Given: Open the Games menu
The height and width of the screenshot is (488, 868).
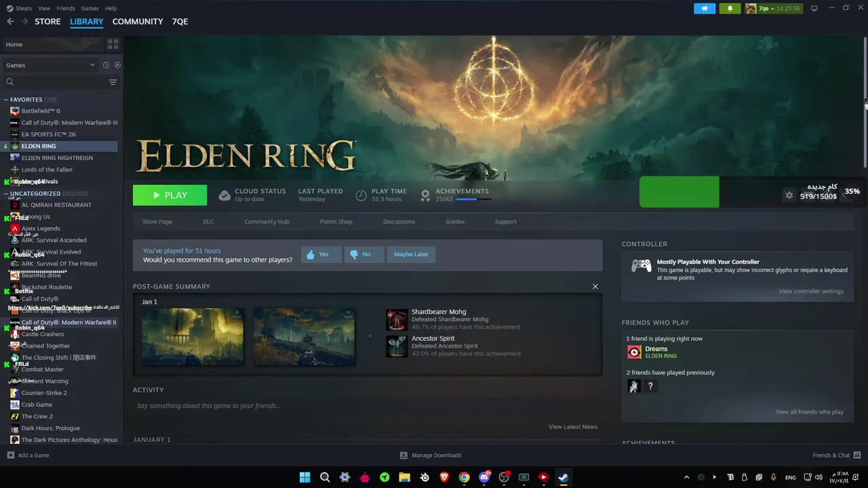Looking at the screenshot, I should (90, 8).
